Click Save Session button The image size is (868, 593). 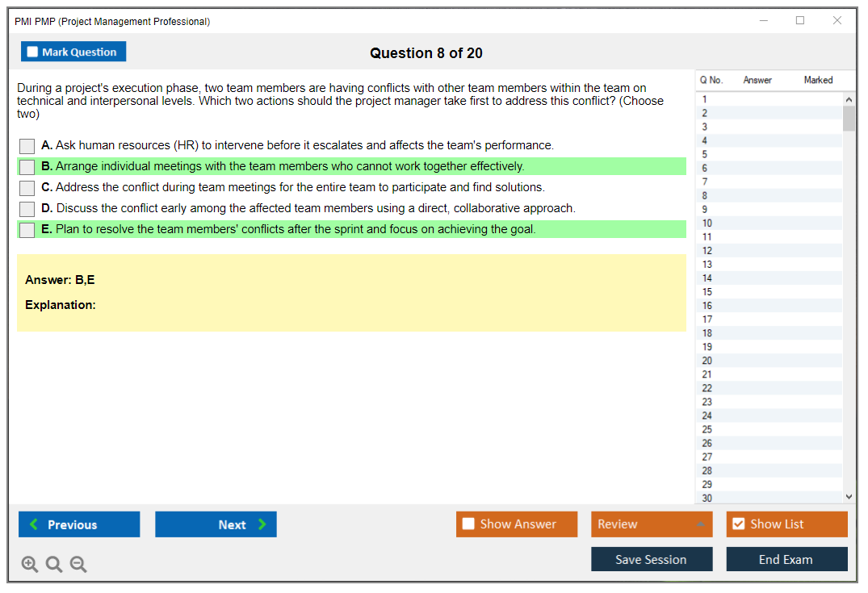[651, 559]
